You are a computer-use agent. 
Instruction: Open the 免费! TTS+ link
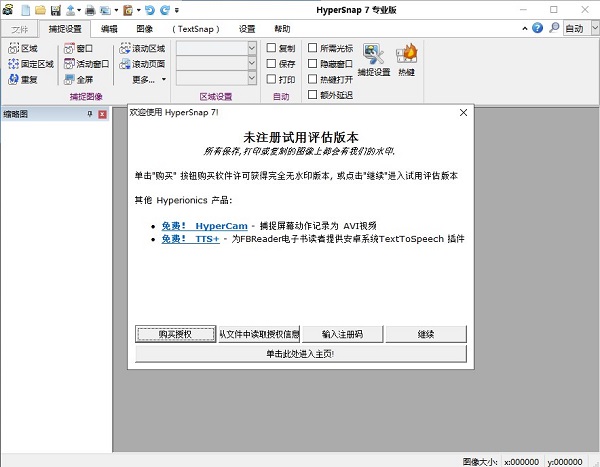190,239
